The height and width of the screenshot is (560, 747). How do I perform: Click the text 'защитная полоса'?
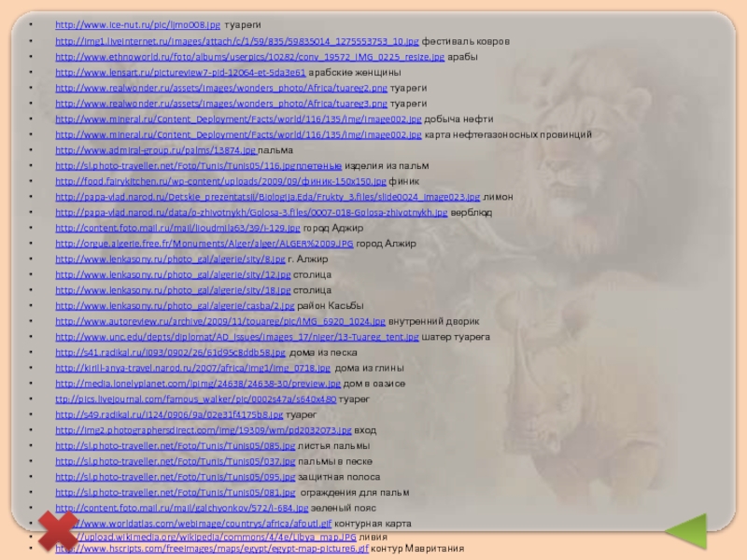click(x=339, y=477)
